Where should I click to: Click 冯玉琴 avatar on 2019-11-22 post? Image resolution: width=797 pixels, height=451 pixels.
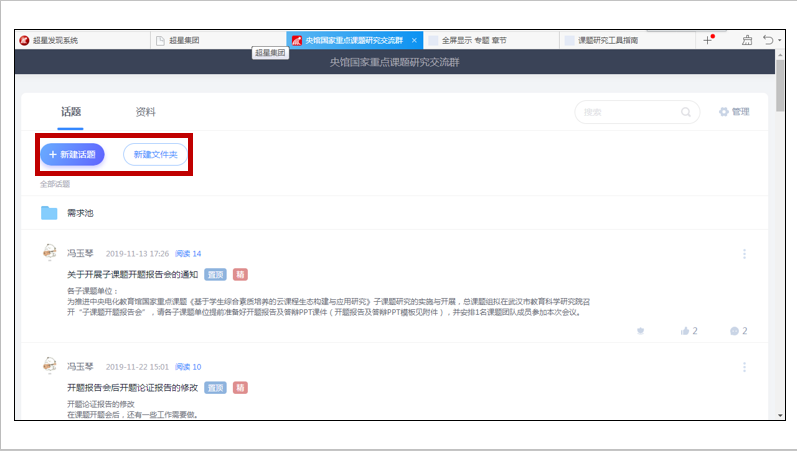coord(49,365)
